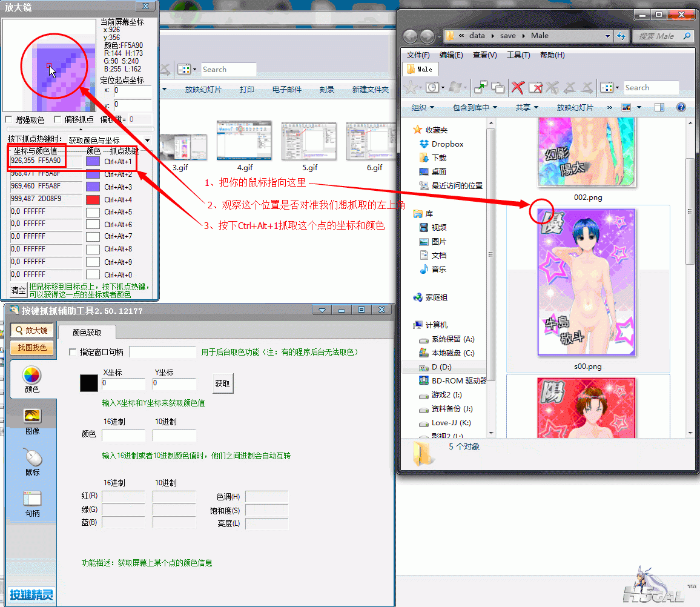Screen dimensions: 700x607
Task: Go forward in the Male explorer window
Action: click(x=428, y=36)
